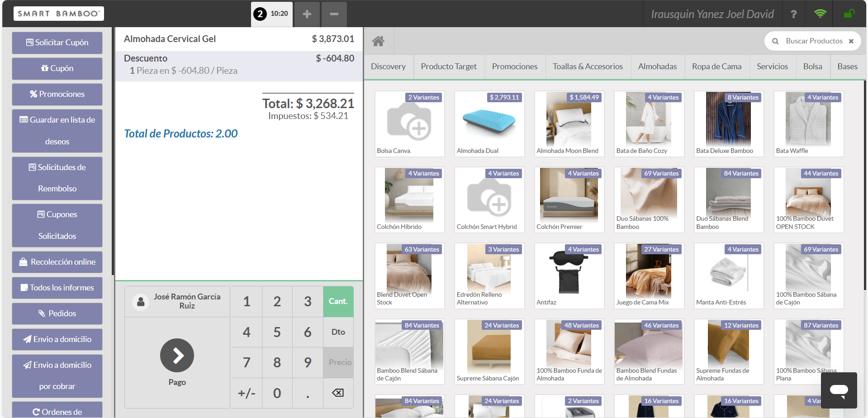Switch to the Discovery category tab
The height and width of the screenshot is (418, 868).
point(388,66)
